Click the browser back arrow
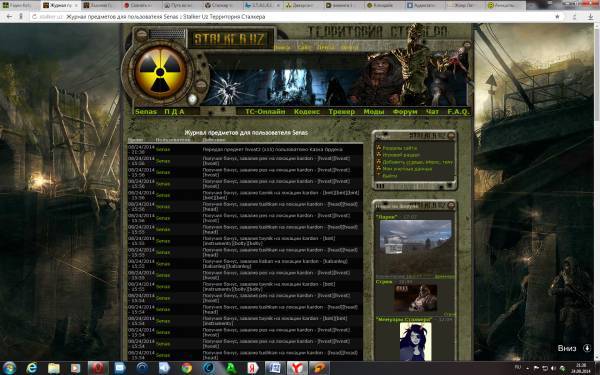The width and height of the screenshot is (600, 375). (9, 16)
